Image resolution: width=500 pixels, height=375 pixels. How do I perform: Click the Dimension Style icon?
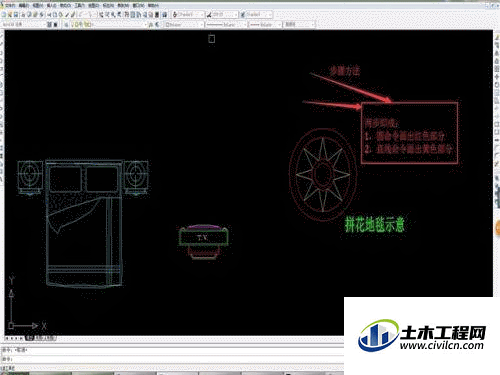coord(209,15)
